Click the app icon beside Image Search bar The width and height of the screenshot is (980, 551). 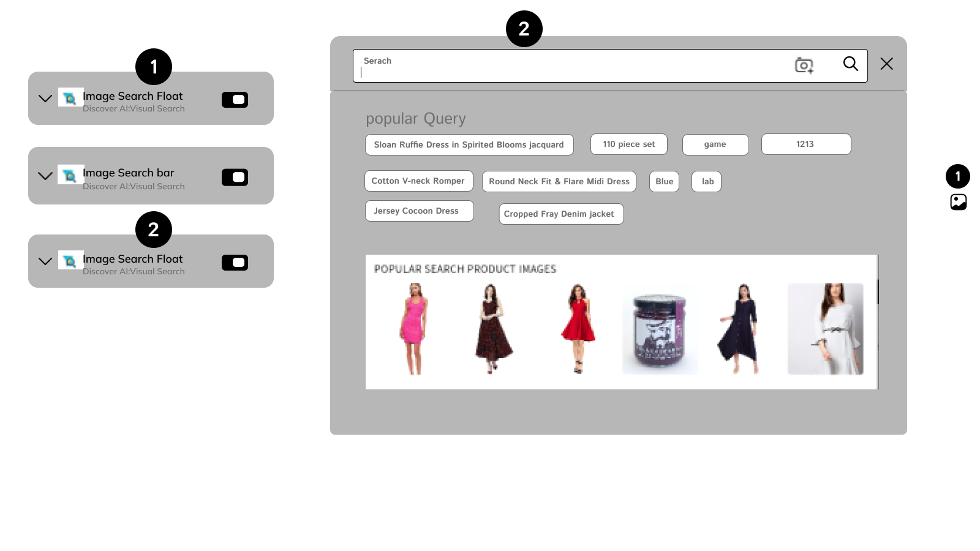pos(70,175)
